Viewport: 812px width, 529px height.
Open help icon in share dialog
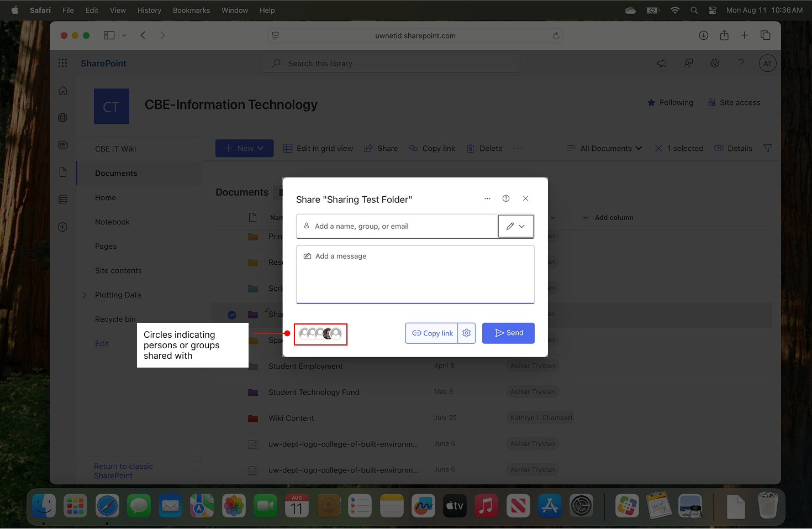click(x=505, y=198)
